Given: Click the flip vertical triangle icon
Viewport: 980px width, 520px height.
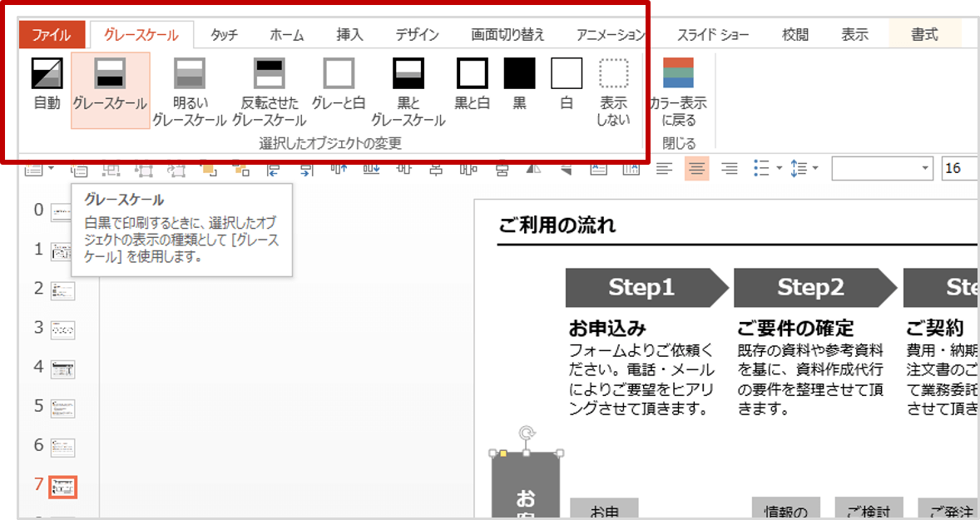Looking at the screenshot, I should click(x=567, y=169).
